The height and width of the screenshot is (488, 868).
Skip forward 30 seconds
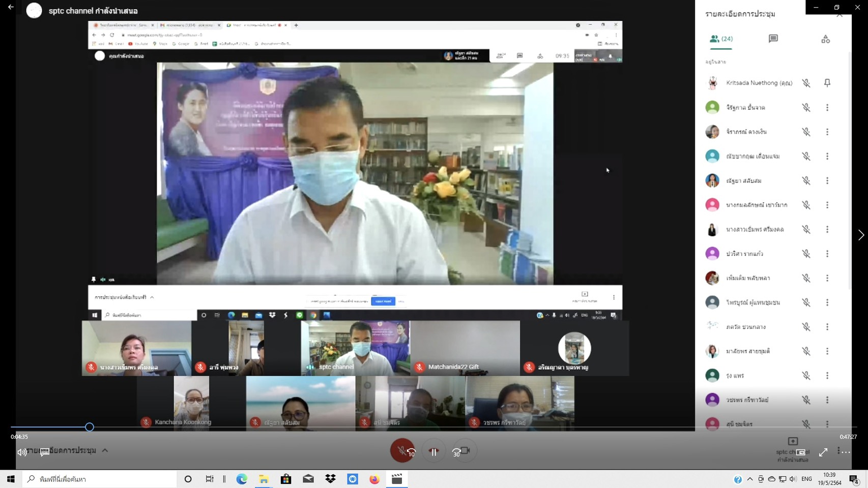pyautogui.click(x=456, y=452)
